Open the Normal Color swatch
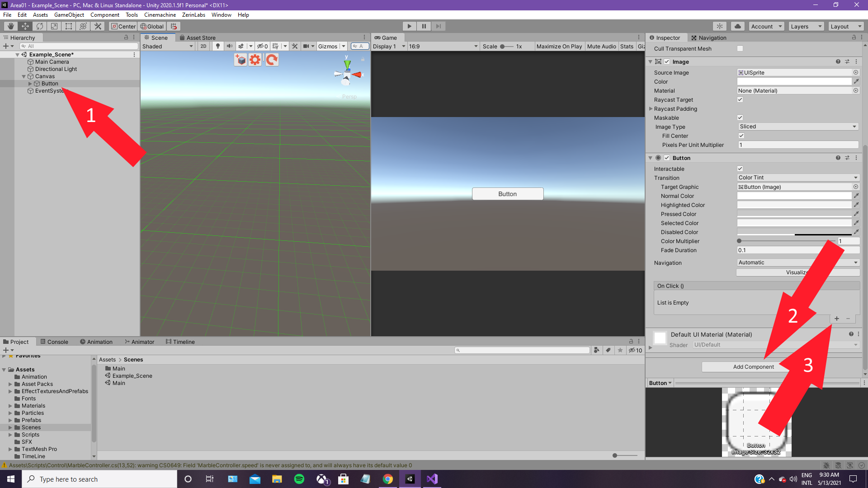The height and width of the screenshot is (488, 868). click(794, 196)
